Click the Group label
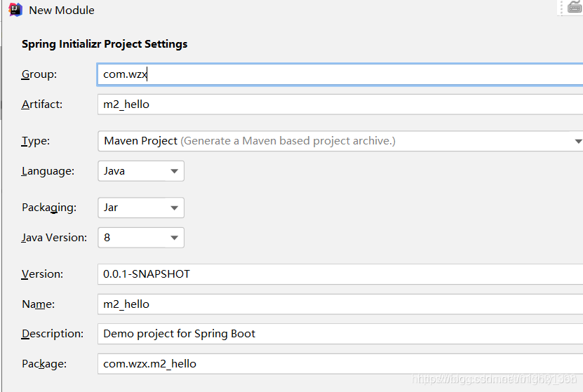Screen dimensions: 583x392 click(x=39, y=74)
